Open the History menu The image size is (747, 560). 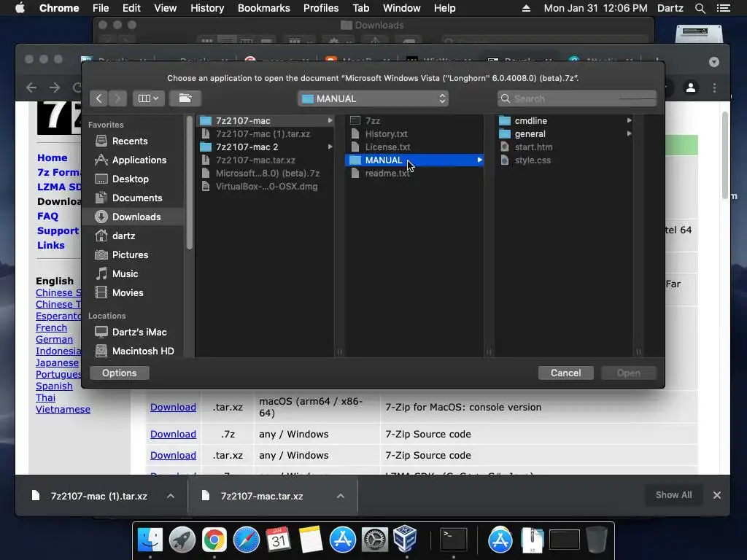(207, 8)
